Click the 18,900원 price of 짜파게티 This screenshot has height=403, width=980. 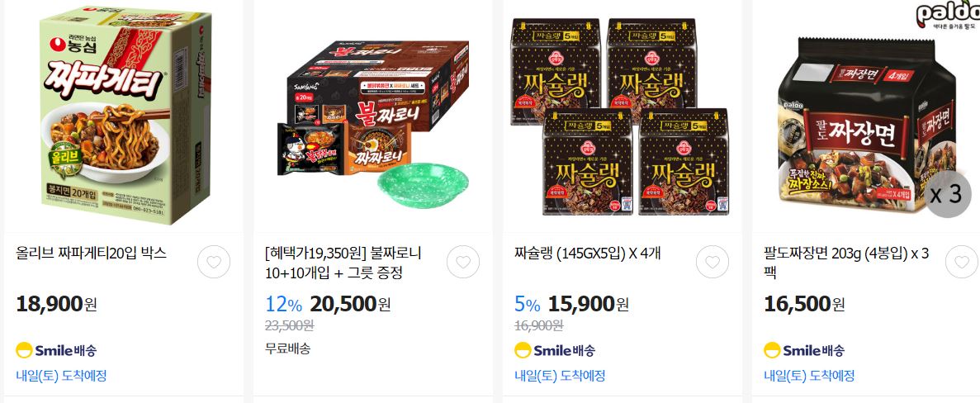click(56, 304)
